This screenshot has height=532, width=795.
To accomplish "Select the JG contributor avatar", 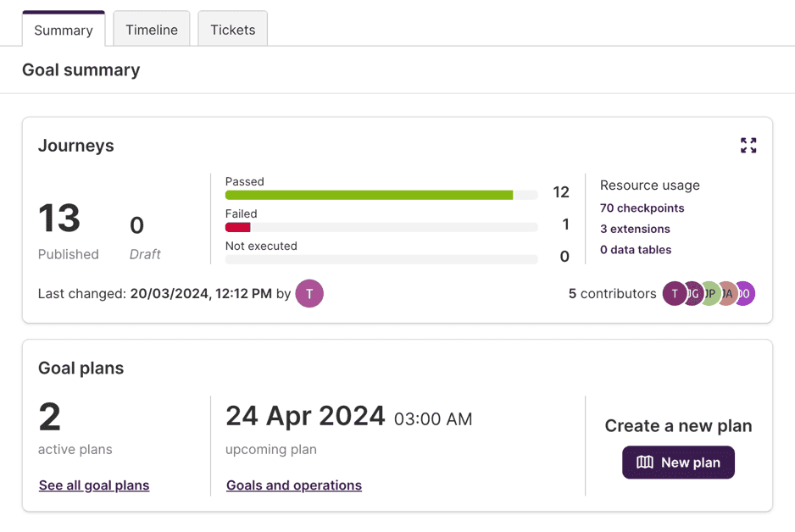I will click(692, 294).
